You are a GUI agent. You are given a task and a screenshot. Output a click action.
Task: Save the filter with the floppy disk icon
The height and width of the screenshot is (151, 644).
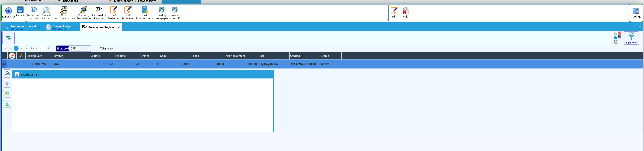[615, 38]
